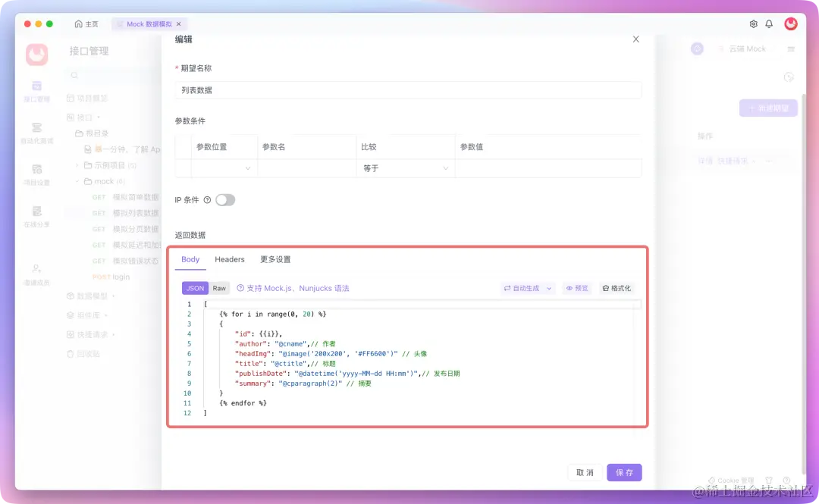Image resolution: width=819 pixels, height=504 pixels.
Task: Expand the 示例项目 folder in tree
Action: pyautogui.click(x=77, y=165)
